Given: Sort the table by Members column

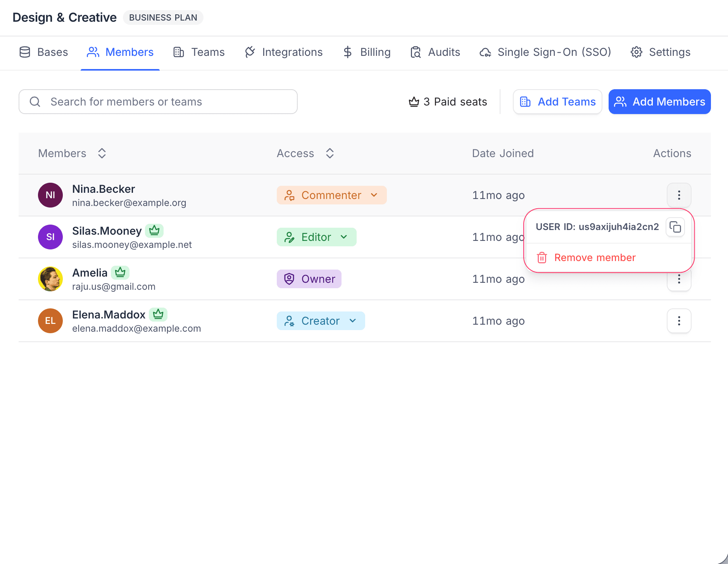Looking at the screenshot, I should pyautogui.click(x=102, y=153).
